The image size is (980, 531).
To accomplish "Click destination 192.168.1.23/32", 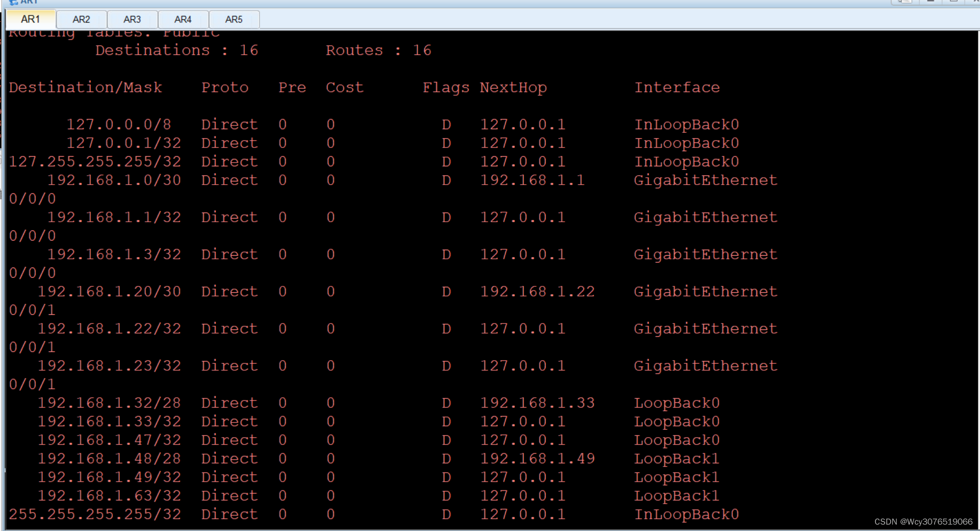I will coord(109,366).
